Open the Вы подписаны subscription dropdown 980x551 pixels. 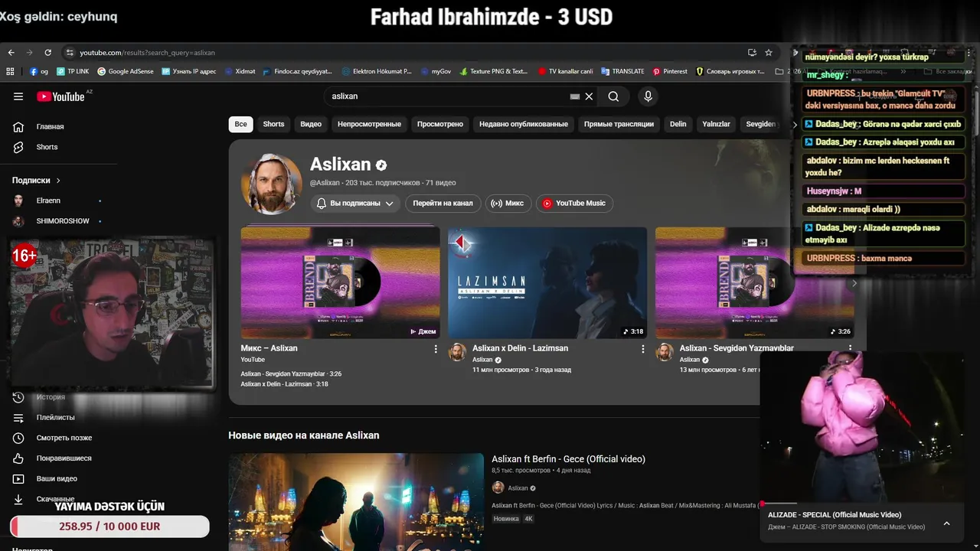coord(355,204)
